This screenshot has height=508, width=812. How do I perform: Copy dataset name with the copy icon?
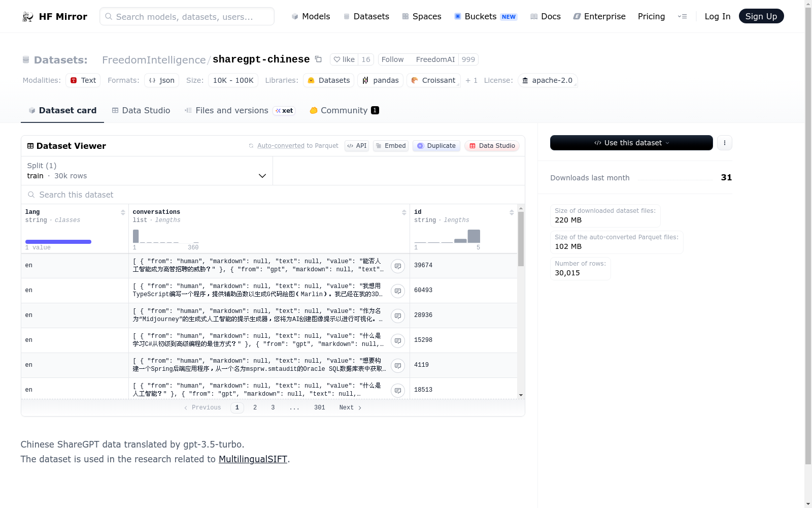(318, 59)
